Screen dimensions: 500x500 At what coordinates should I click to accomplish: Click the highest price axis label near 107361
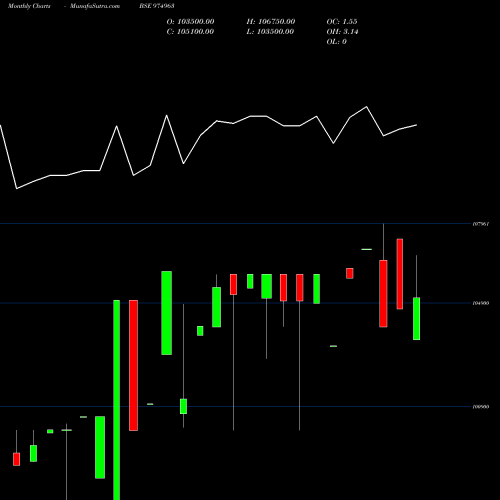[x=481, y=224]
